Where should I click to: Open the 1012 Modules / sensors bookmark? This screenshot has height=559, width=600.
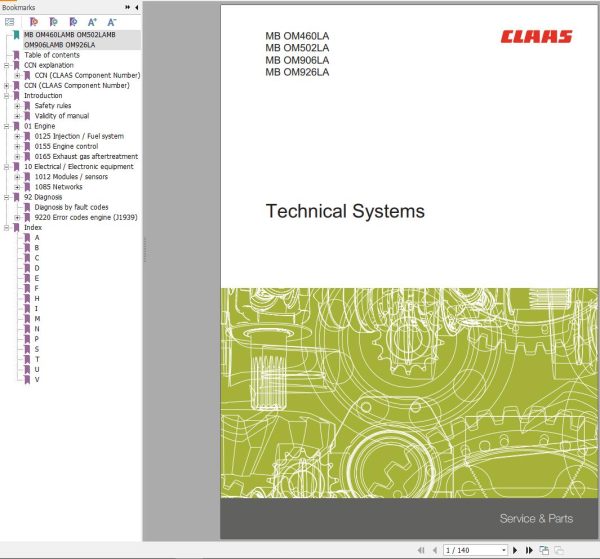pyautogui.click(x=71, y=177)
